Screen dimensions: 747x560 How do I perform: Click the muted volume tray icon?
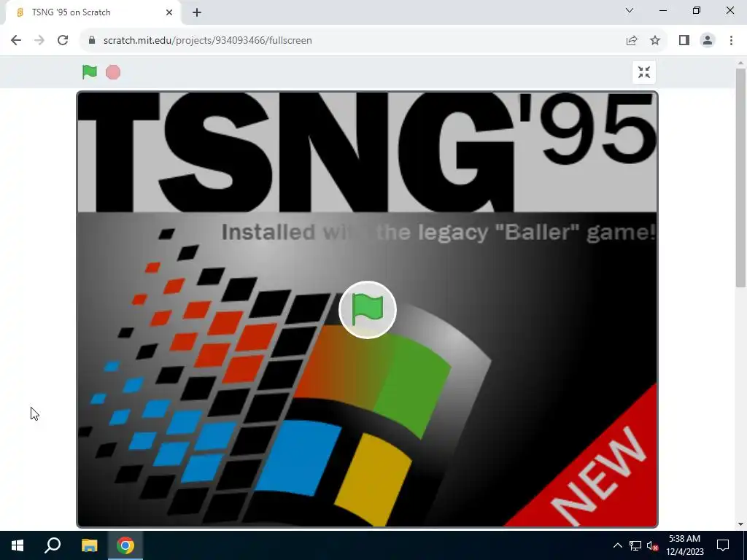tap(652, 545)
